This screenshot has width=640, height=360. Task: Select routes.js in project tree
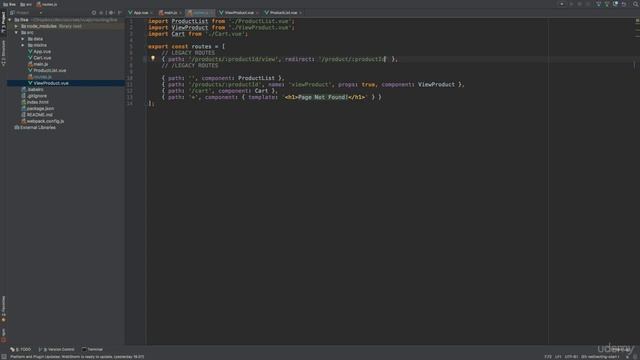click(40, 77)
